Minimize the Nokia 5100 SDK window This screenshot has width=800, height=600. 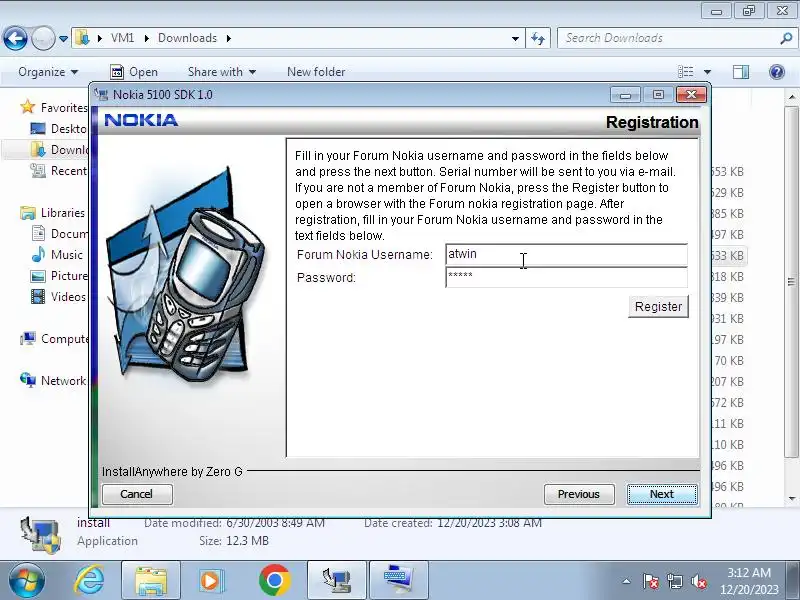pyautogui.click(x=626, y=95)
